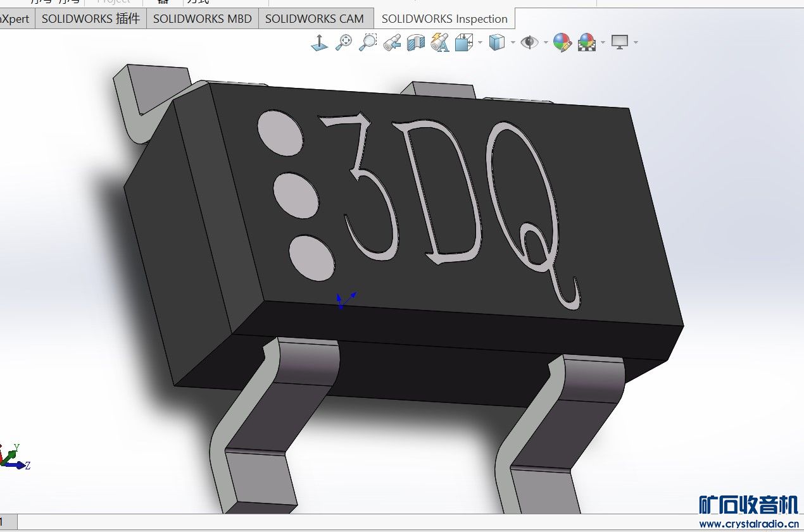Screen dimensions: 804x532
Task: Toggle the Hide/Show Items eye icon
Action: (x=529, y=43)
